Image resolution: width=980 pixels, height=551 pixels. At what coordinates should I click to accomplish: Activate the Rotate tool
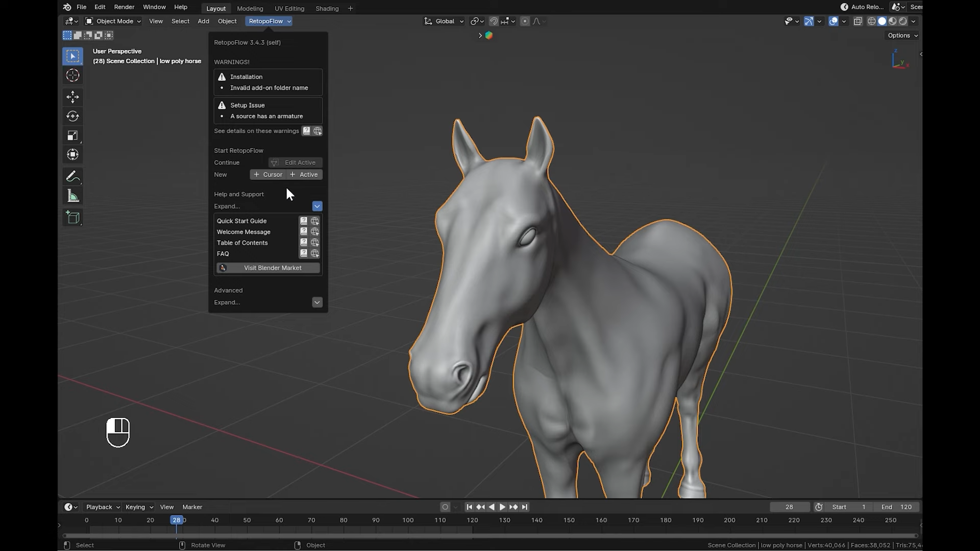point(72,116)
